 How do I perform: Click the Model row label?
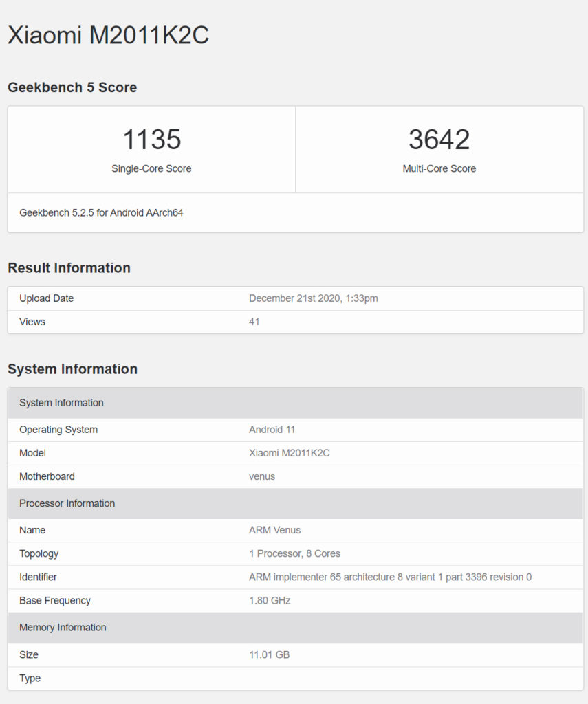[32, 453]
